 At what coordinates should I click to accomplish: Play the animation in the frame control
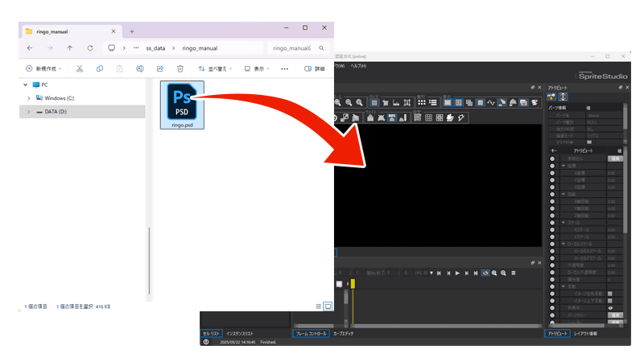[x=457, y=273]
